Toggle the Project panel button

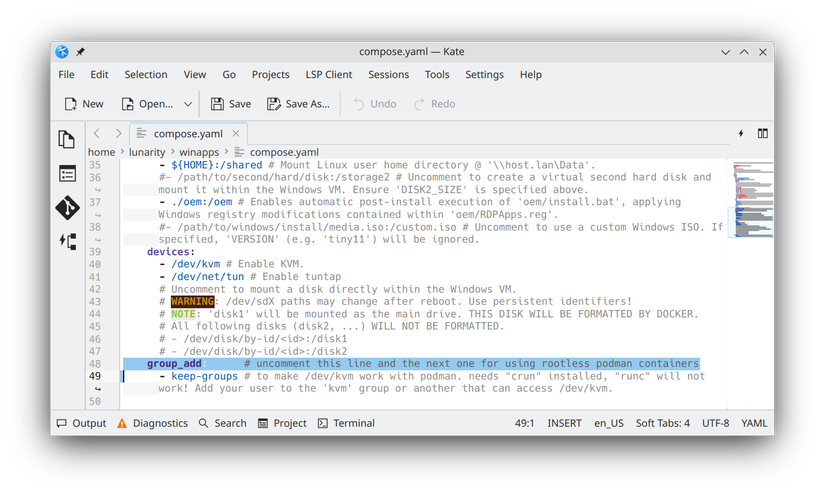[283, 423]
